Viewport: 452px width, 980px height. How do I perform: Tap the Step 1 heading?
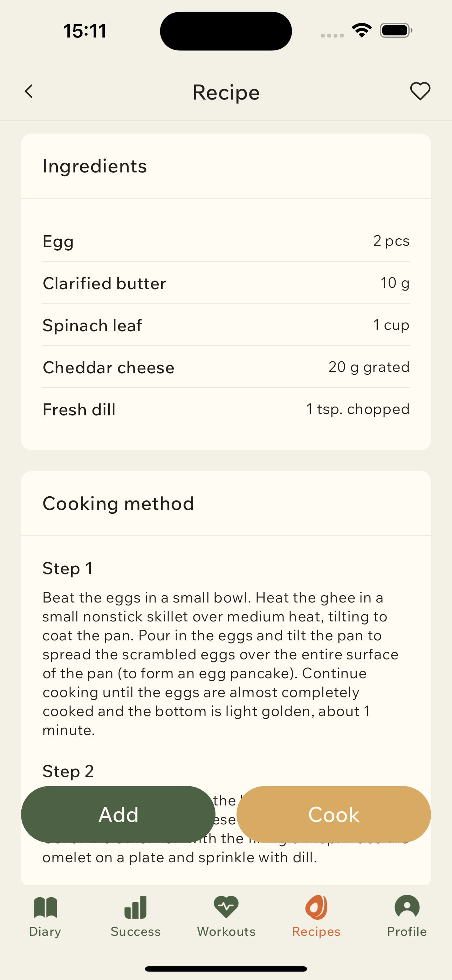point(67,569)
